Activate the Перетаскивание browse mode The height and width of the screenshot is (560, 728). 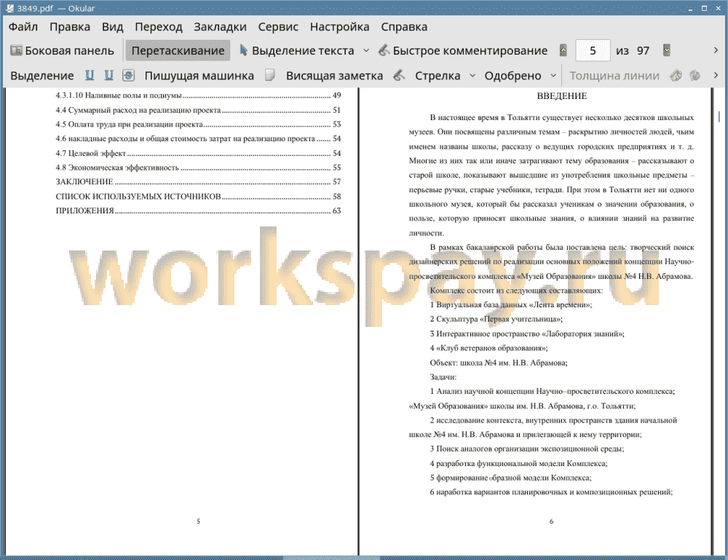[178, 51]
